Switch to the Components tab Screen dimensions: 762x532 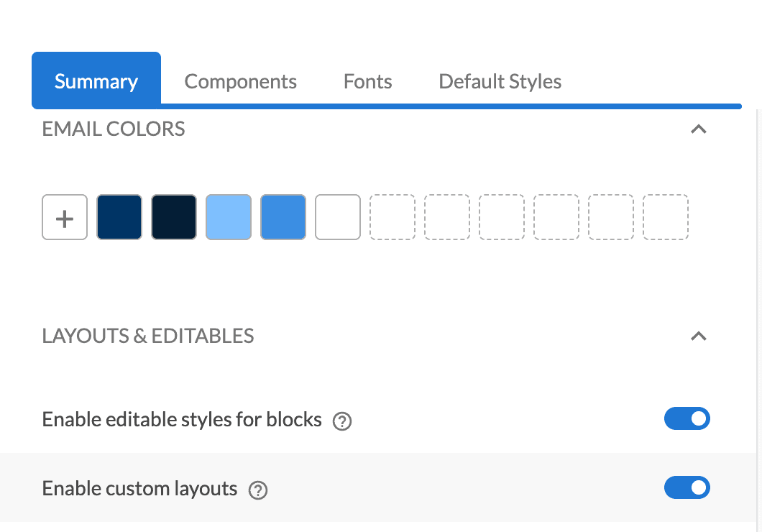[241, 81]
